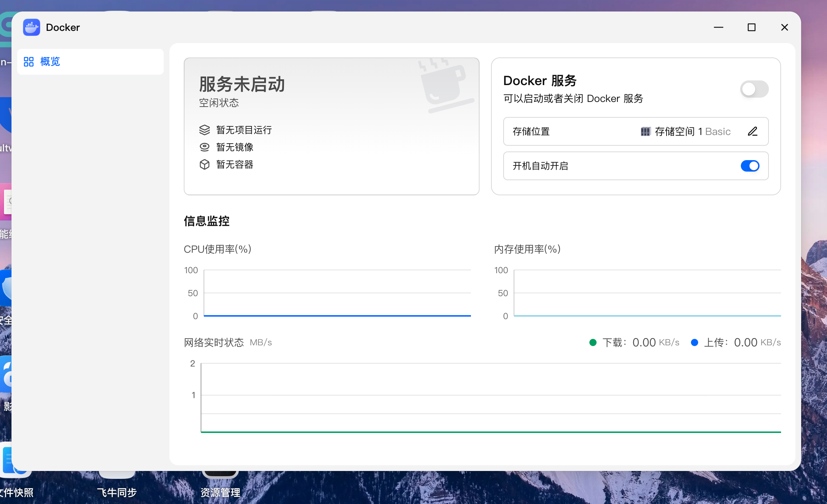Open the 概览 overview sidebar tab
The width and height of the screenshot is (827, 504).
pyautogui.click(x=90, y=62)
